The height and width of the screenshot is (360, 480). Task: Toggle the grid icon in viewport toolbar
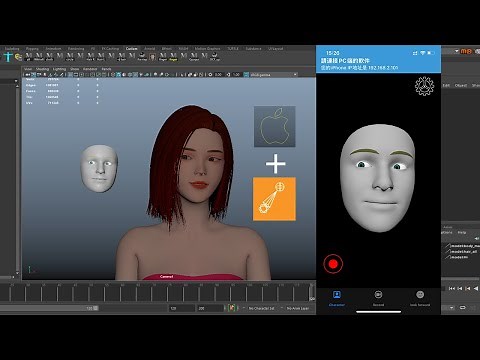71,75
